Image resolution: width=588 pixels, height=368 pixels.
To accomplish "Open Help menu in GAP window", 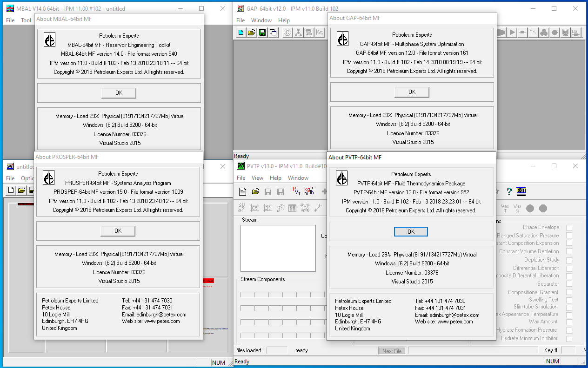I will pos(284,20).
